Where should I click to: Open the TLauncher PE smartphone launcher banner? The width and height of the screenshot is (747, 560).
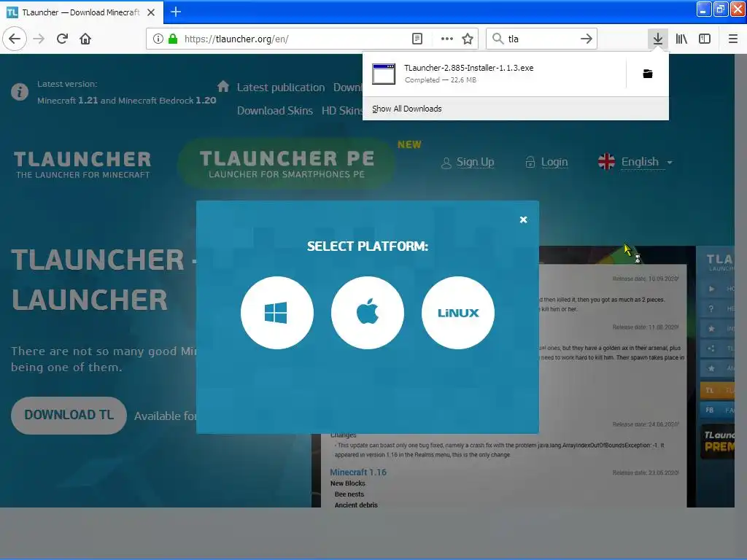point(286,163)
